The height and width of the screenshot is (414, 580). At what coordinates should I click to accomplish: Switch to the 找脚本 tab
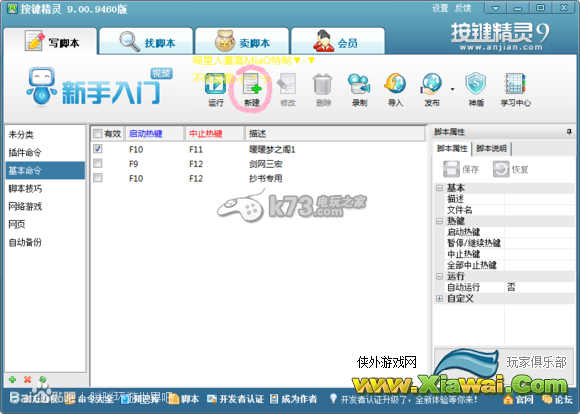pos(146,41)
